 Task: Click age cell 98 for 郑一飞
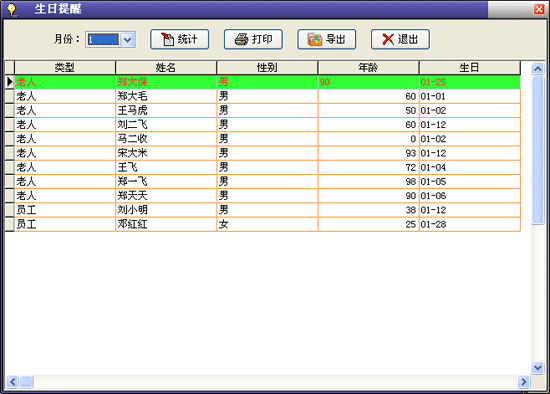[x=368, y=181]
